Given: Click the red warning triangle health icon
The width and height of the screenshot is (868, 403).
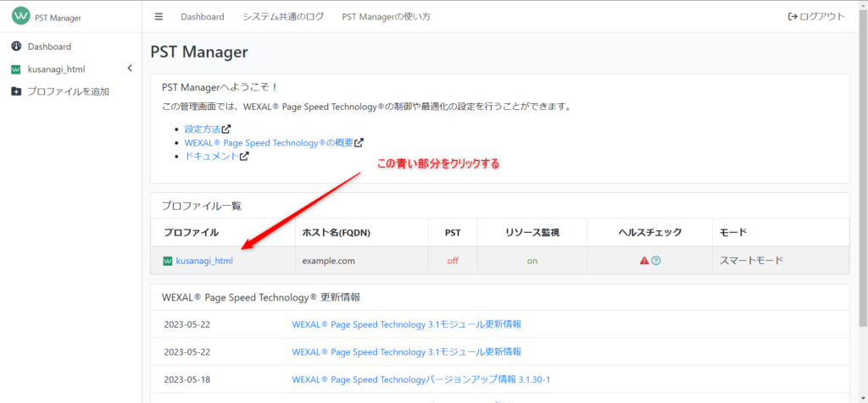Looking at the screenshot, I should coord(644,261).
